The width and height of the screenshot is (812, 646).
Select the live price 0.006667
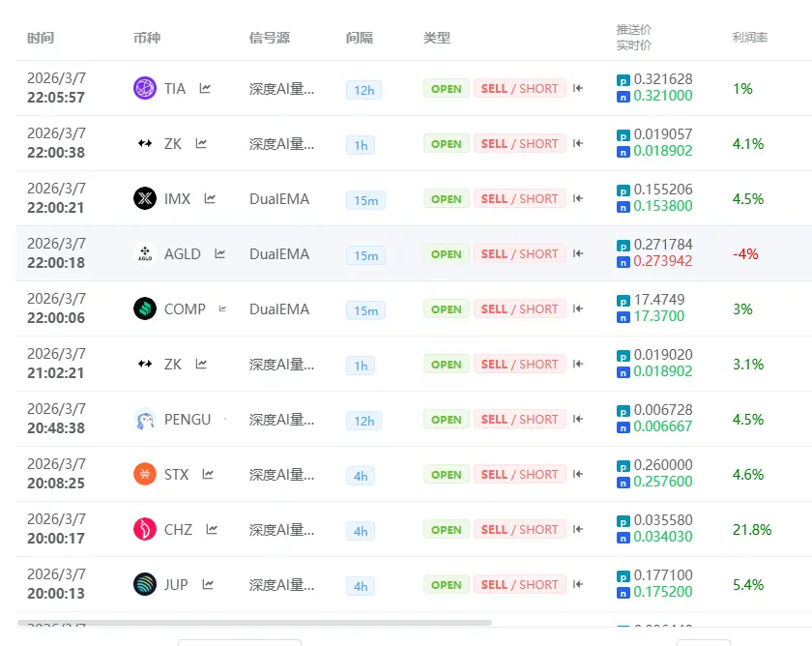[x=663, y=426]
